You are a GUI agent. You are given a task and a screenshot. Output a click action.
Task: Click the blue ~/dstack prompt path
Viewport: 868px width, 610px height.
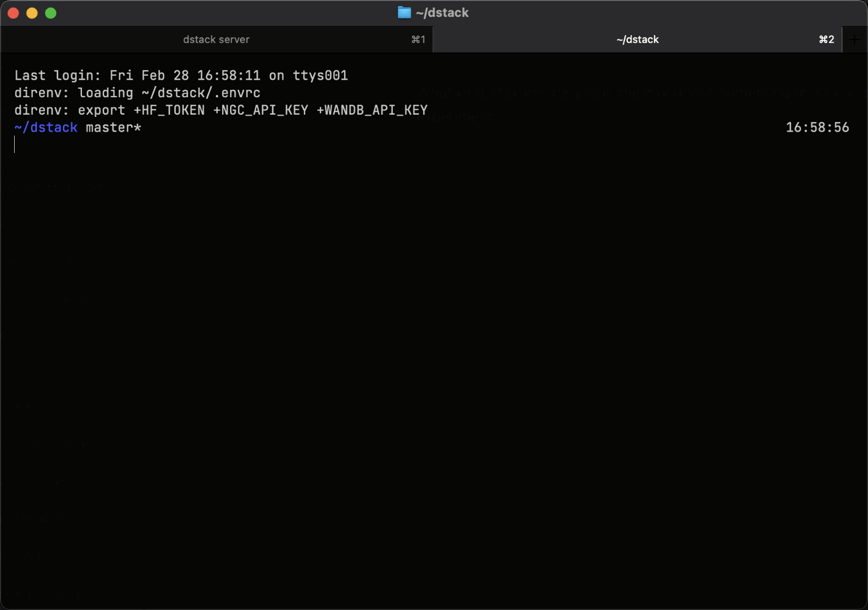(x=46, y=128)
